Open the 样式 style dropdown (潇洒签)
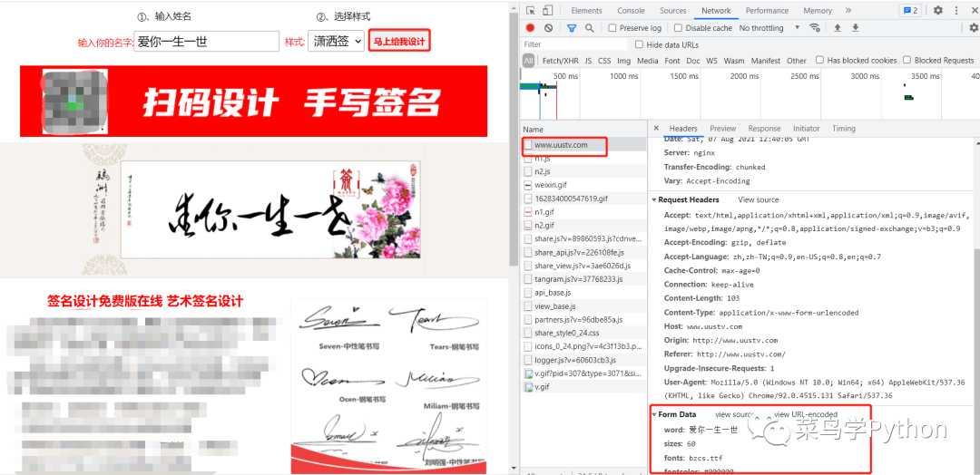This screenshot has height=475, width=980. click(337, 42)
